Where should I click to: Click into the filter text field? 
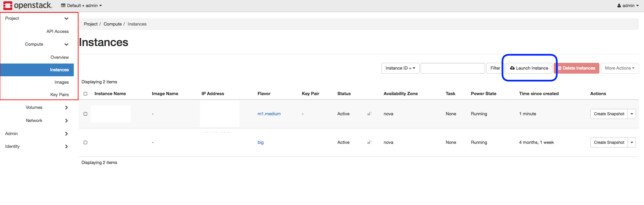[x=453, y=68]
